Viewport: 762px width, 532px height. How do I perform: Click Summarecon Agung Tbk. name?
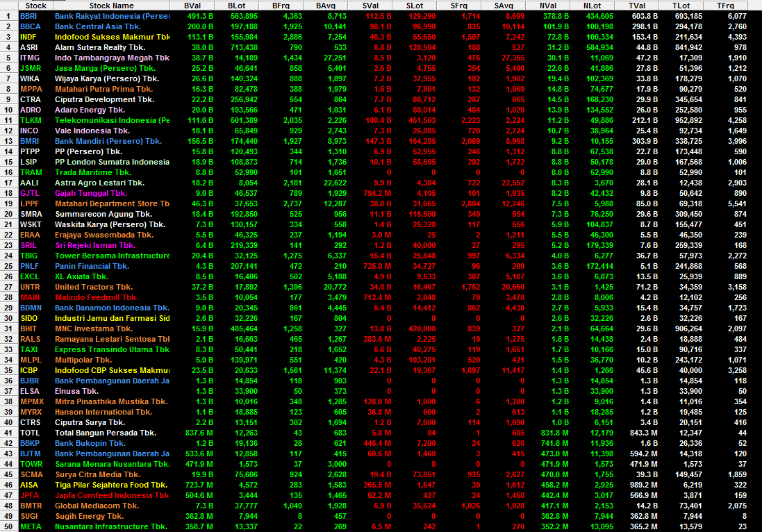(x=103, y=214)
